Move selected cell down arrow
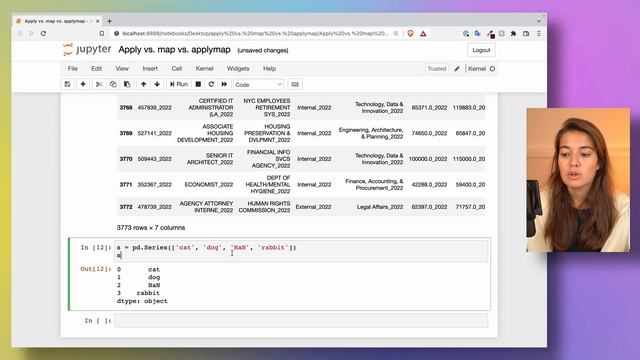This screenshot has height=360, width=640. (x=157, y=84)
